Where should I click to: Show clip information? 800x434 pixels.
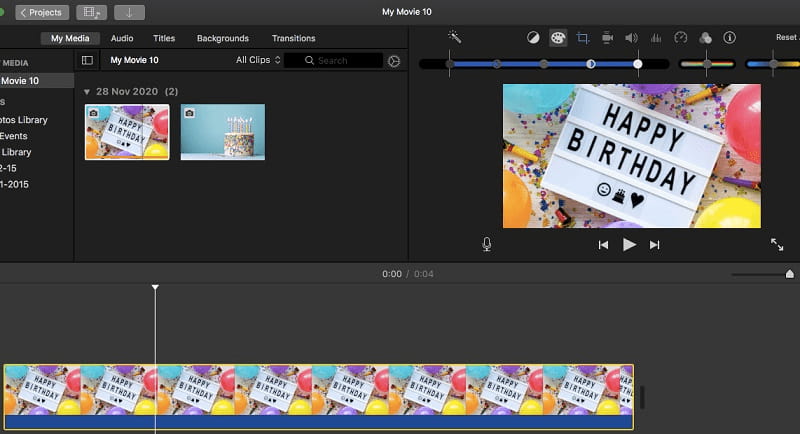point(730,38)
